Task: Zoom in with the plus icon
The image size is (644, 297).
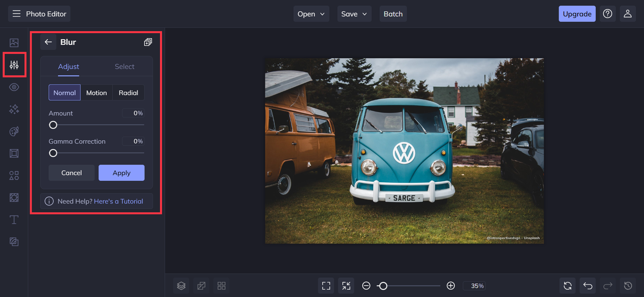Action: 451,286
